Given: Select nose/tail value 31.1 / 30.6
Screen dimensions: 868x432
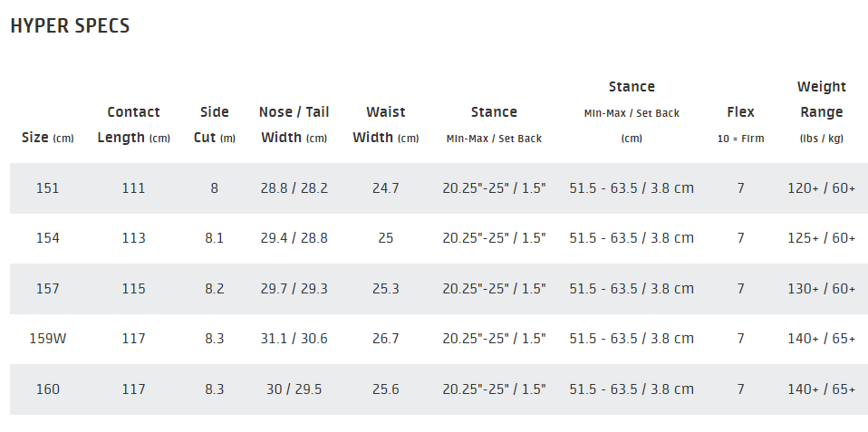Looking at the screenshot, I should (294, 339).
